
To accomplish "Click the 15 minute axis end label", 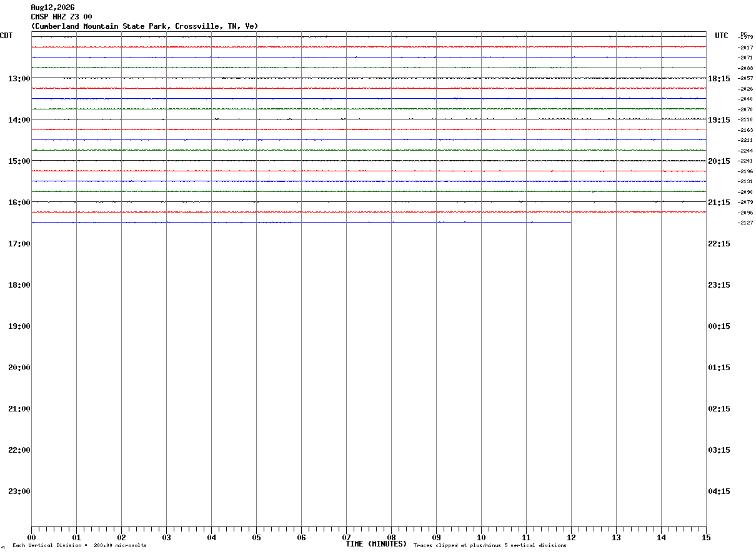I will click(706, 538).
